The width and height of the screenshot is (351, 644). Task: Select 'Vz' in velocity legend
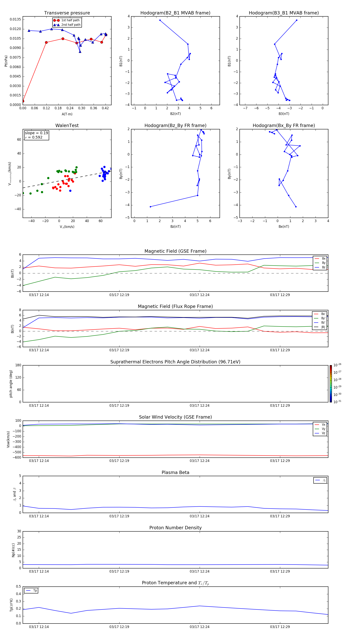pos(320,433)
